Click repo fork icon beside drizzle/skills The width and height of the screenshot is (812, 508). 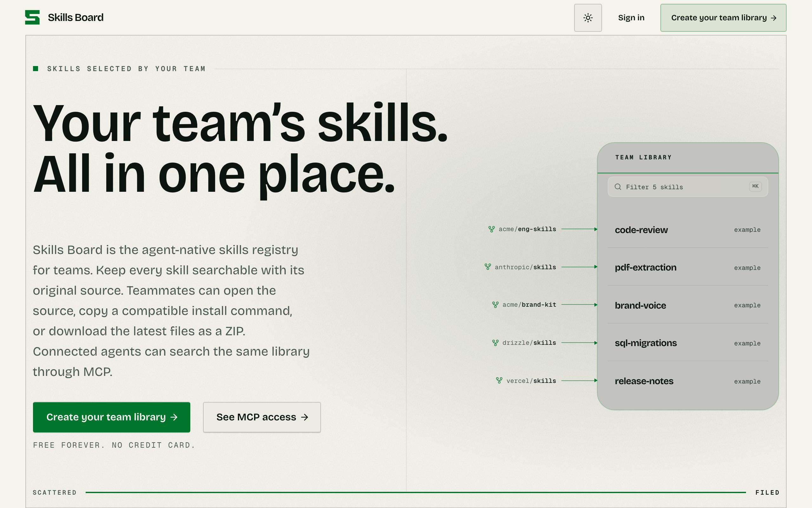pyautogui.click(x=495, y=343)
